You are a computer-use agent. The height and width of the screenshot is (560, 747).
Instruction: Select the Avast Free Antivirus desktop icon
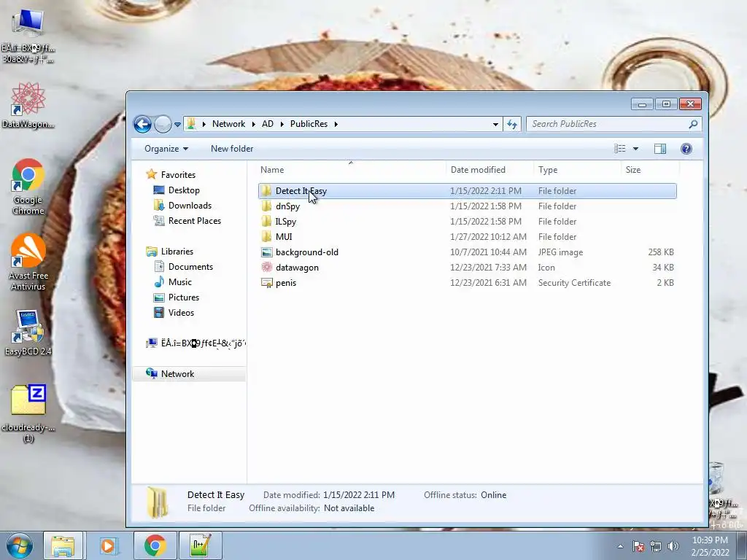28,262
